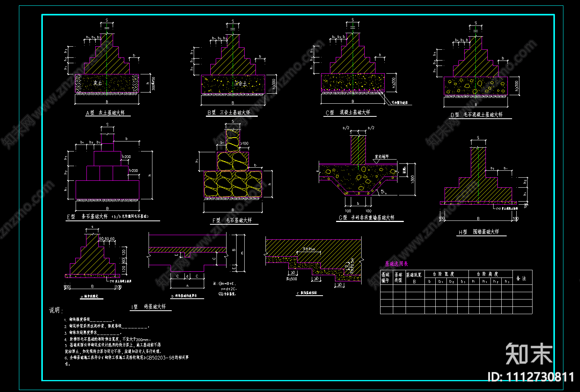Screen dimensions: 580x392
Task: Select the 台阶宽度 table header
Action: point(443,274)
